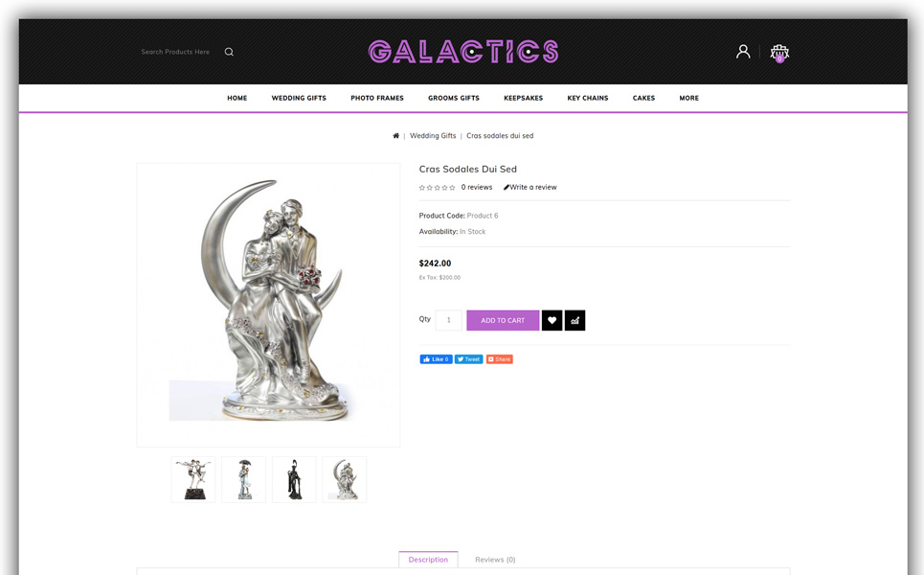Click the pencil Write a review link
924x575 pixels.
coord(530,187)
